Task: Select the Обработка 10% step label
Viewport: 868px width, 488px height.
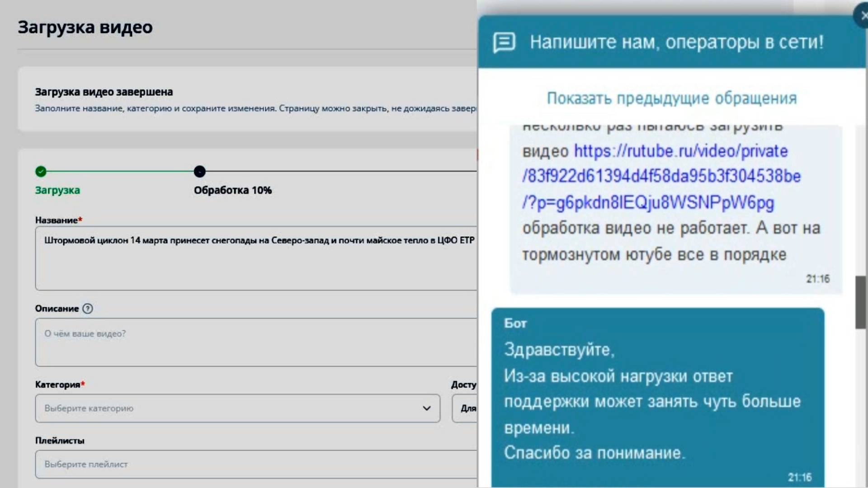Action: (x=233, y=190)
